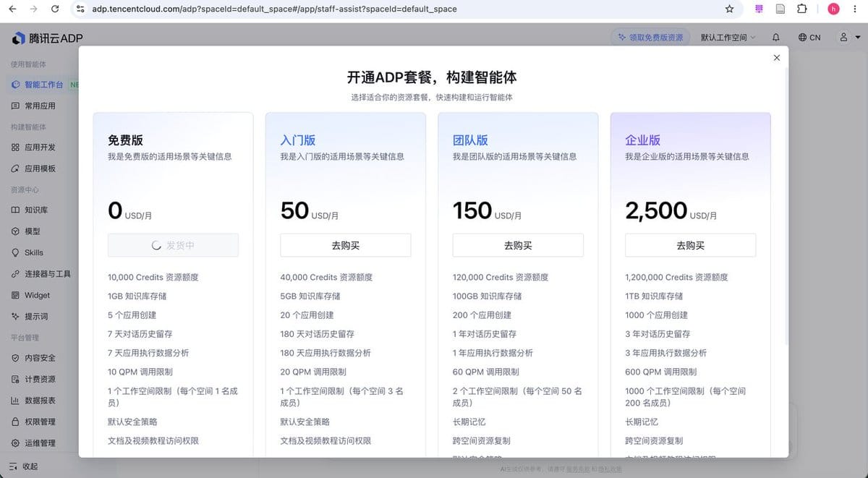
Task: Click the Widget sidebar icon
Action: [x=15, y=295]
